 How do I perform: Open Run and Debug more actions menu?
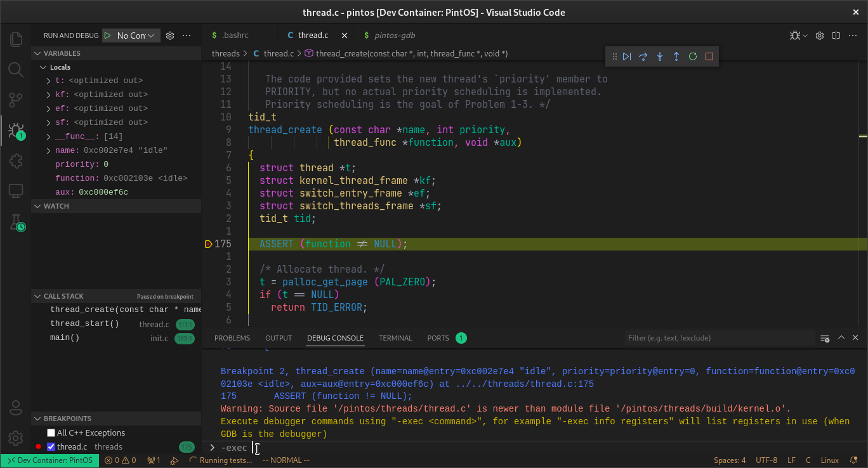[x=187, y=36]
